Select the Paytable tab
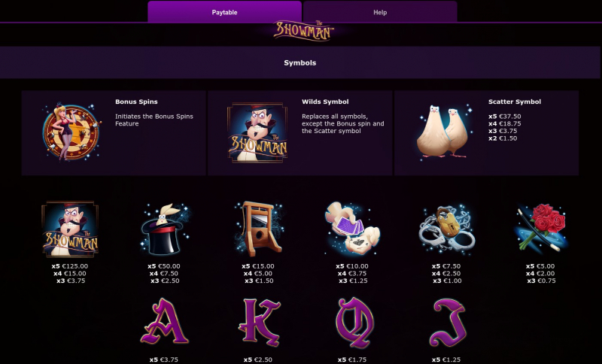The width and height of the screenshot is (602, 364). 224,12
